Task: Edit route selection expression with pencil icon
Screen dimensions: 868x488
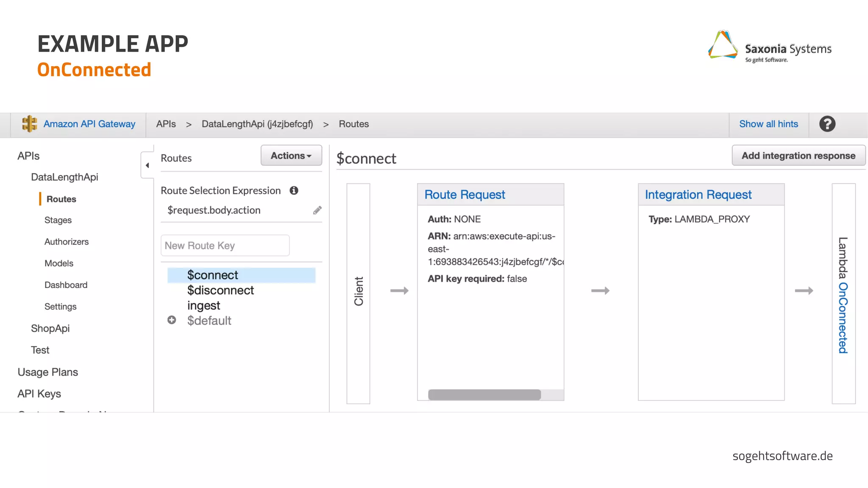Action: pos(317,210)
